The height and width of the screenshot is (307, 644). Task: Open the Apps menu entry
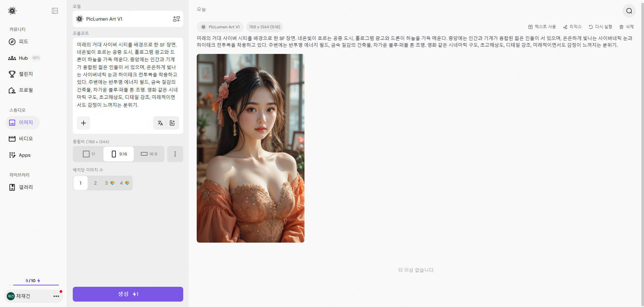pyautogui.click(x=24, y=155)
